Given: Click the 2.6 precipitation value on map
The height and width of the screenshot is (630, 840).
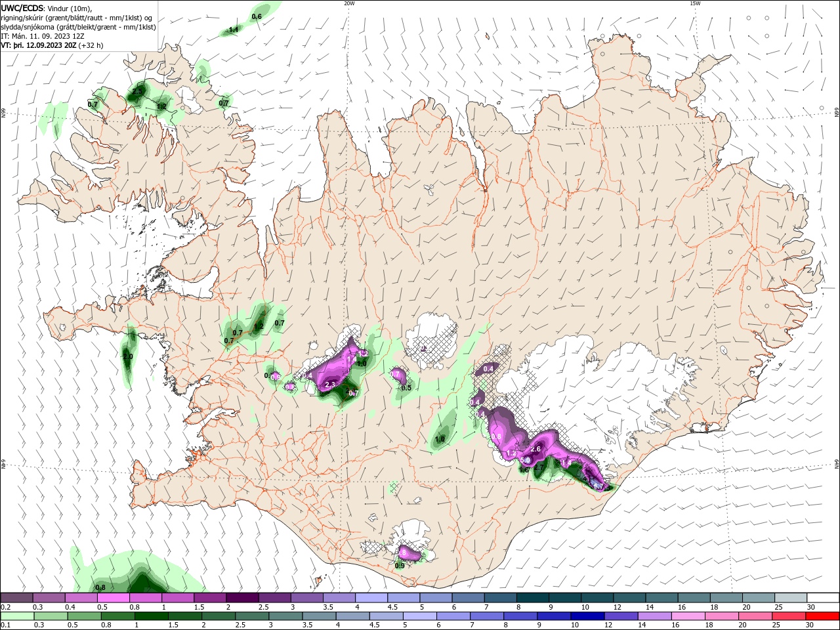Looking at the screenshot, I should point(535,449).
